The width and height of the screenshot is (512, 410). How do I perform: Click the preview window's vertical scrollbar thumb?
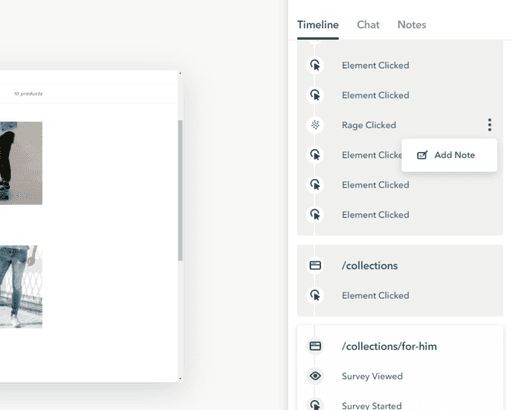coord(180,190)
